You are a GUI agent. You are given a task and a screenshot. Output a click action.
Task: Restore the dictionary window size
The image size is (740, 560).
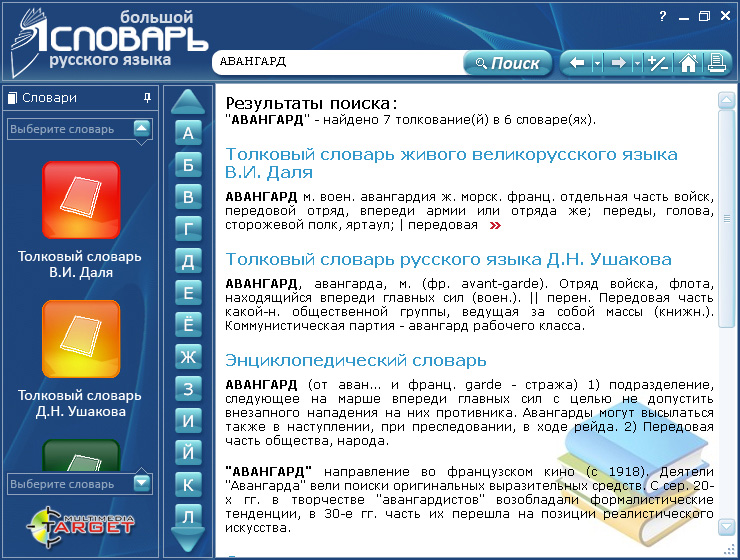(x=704, y=16)
